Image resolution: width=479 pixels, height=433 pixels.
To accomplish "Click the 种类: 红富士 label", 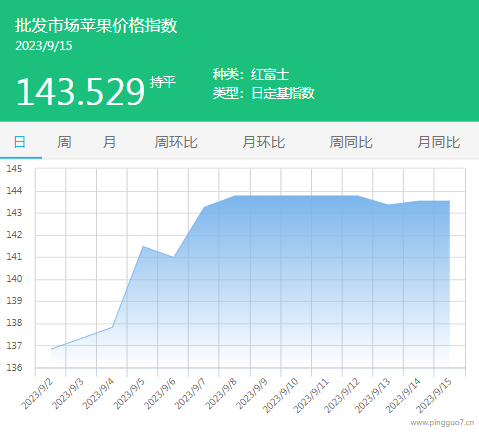I will click(251, 74).
